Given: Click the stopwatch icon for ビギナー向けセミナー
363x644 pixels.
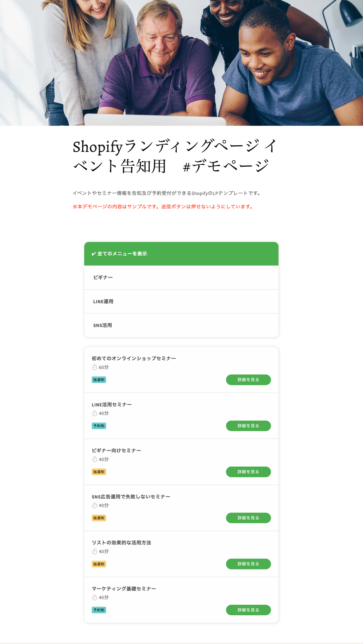Looking at the screenshot, I should pos(94,460).
